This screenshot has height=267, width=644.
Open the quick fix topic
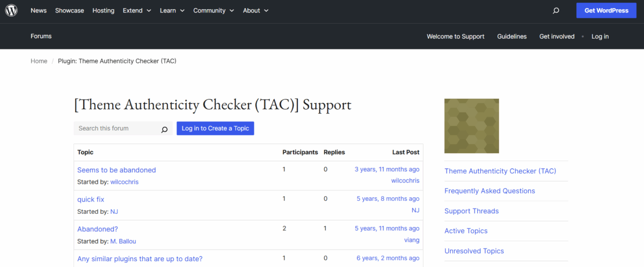91,199
